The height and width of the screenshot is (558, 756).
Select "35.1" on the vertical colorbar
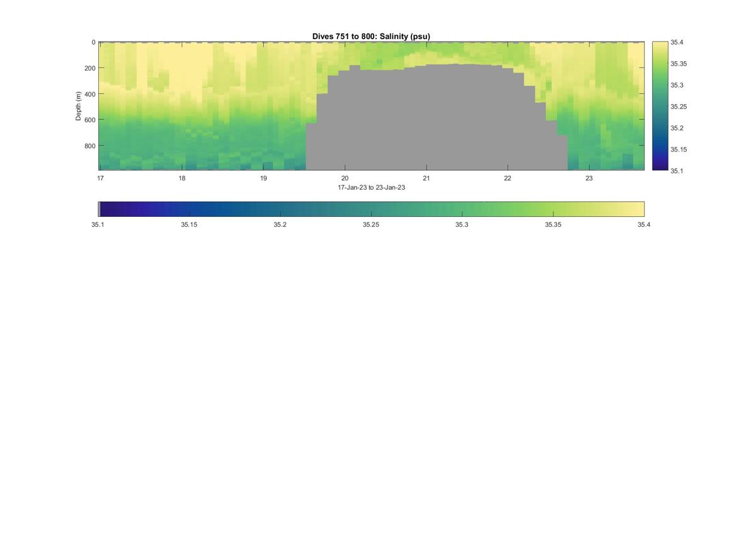click(677, 171)
